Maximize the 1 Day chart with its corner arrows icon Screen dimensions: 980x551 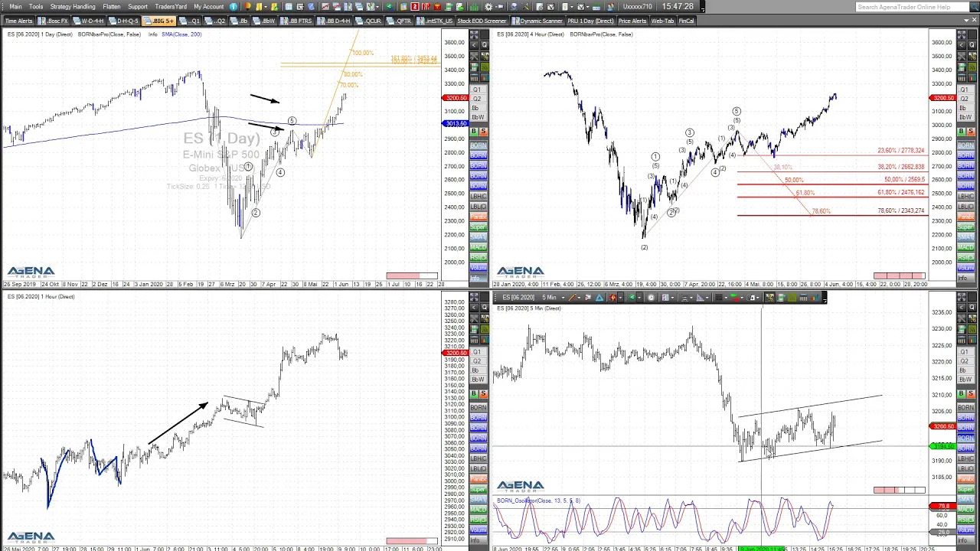(475, 34)
